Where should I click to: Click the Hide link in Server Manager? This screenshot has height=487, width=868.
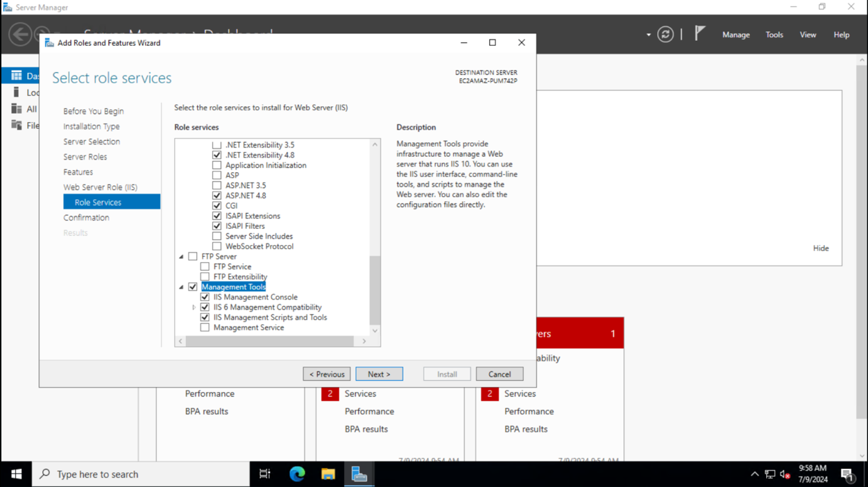point(821,248)
